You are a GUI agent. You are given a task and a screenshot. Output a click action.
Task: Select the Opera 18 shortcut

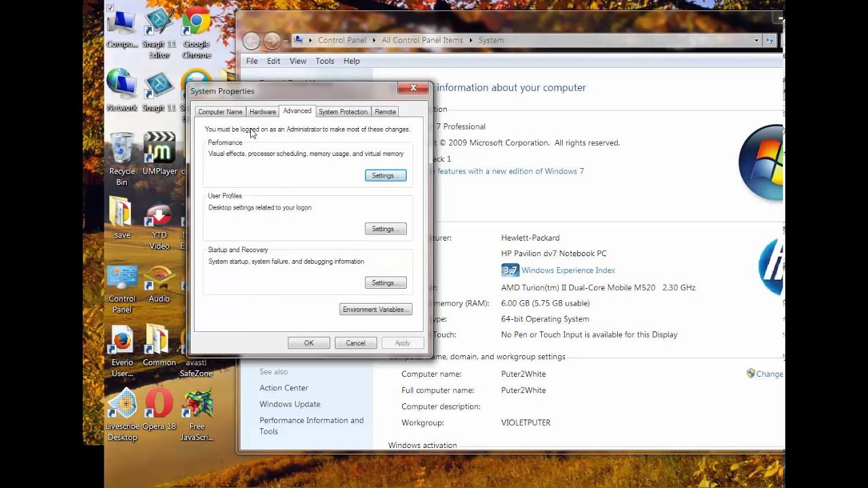pos(159,410)
